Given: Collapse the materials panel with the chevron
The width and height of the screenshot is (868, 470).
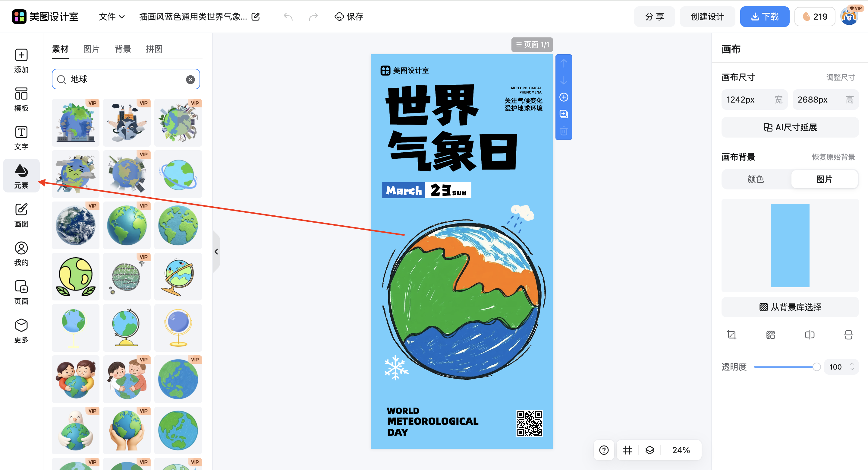Looking at the screenshot, I should pos(216,251).
